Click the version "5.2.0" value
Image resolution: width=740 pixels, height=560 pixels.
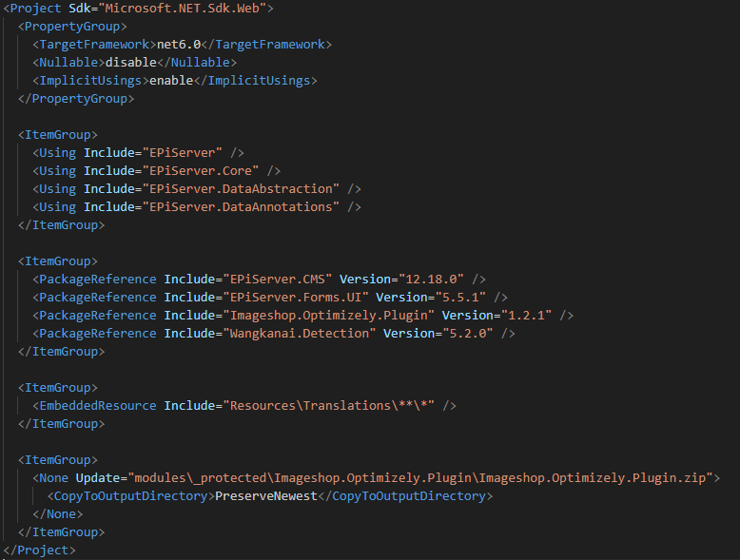click(x=468, y=334)
